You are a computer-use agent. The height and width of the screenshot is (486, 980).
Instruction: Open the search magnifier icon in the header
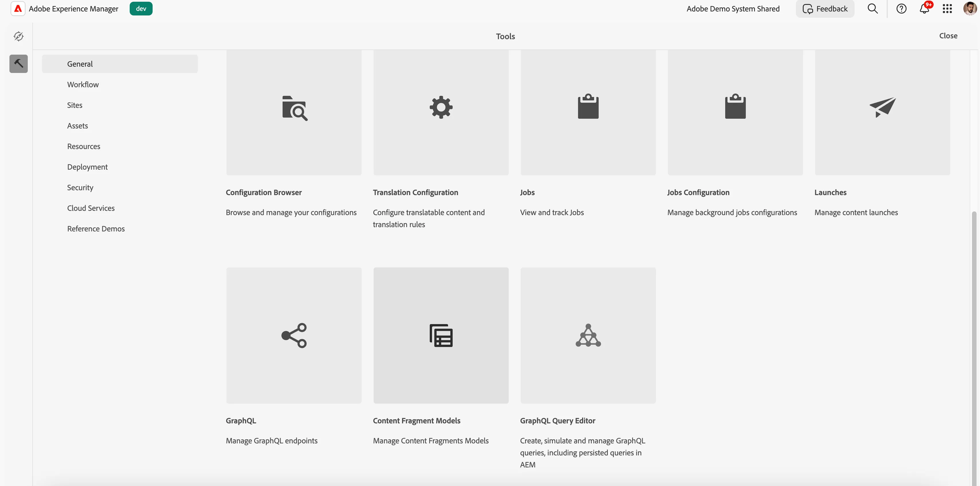[x=872, y=8]
